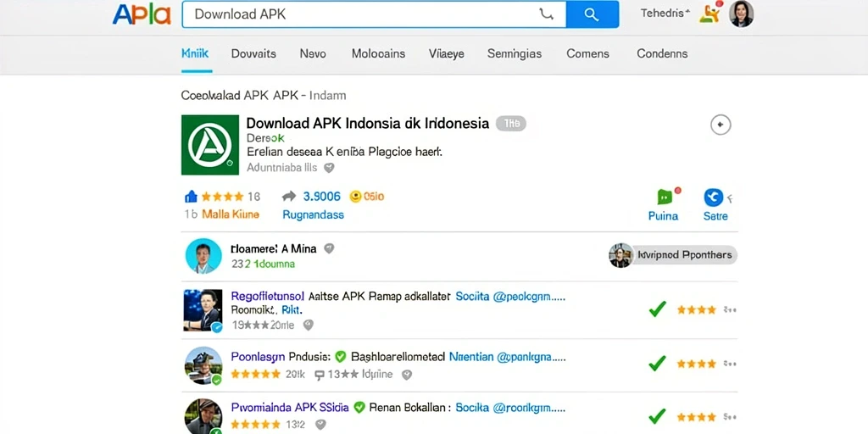868x434 pixels.
Task: Click the blue thumbs-up like icon
Action: click(x=191, y=196)
